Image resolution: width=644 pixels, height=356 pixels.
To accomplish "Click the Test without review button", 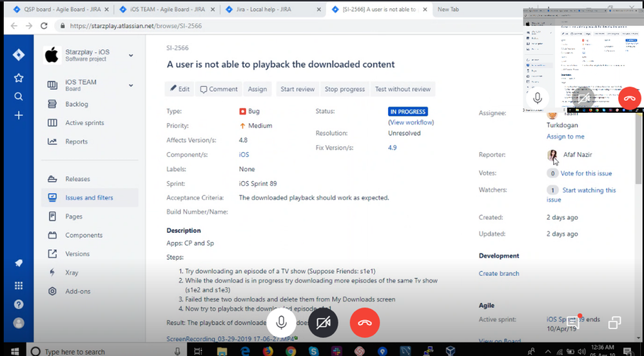I will [x=402, y=89].
